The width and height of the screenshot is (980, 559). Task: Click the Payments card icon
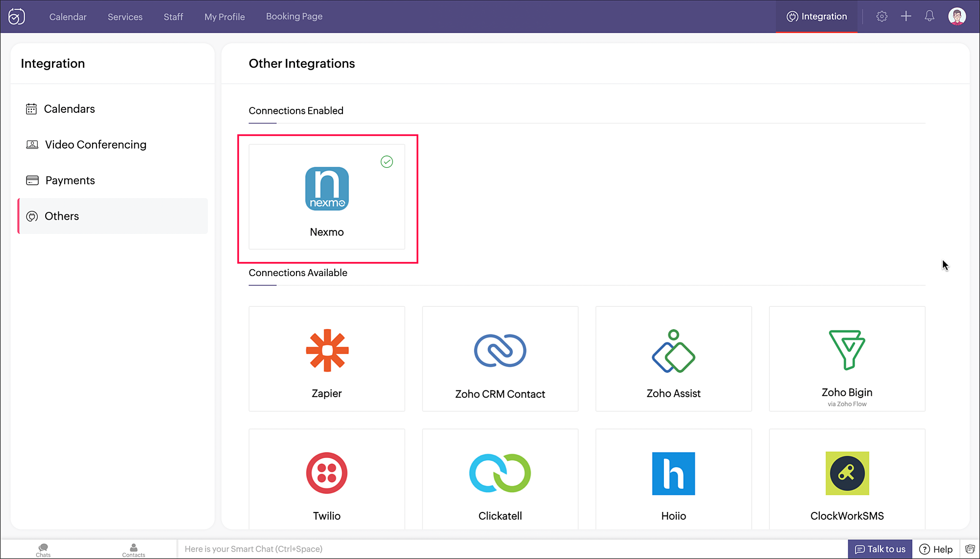click(x=32, y=180)
